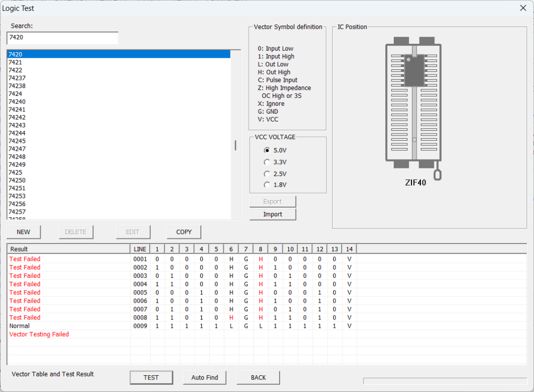534x392 pixels.
Task: Pick 74240 from the IC list
Action: point(17,102)
